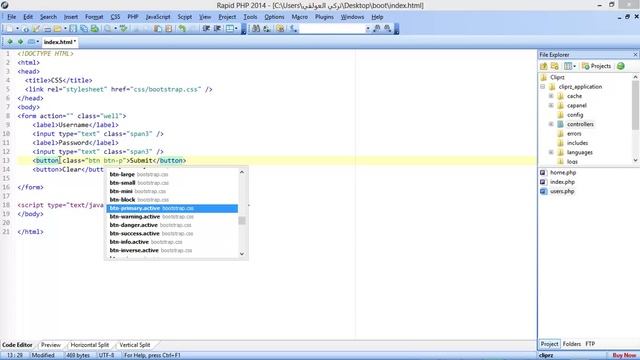Switch to Horizontal Split view tab
Viewport: 640px width, 360px height.
(x=90, y=345)
